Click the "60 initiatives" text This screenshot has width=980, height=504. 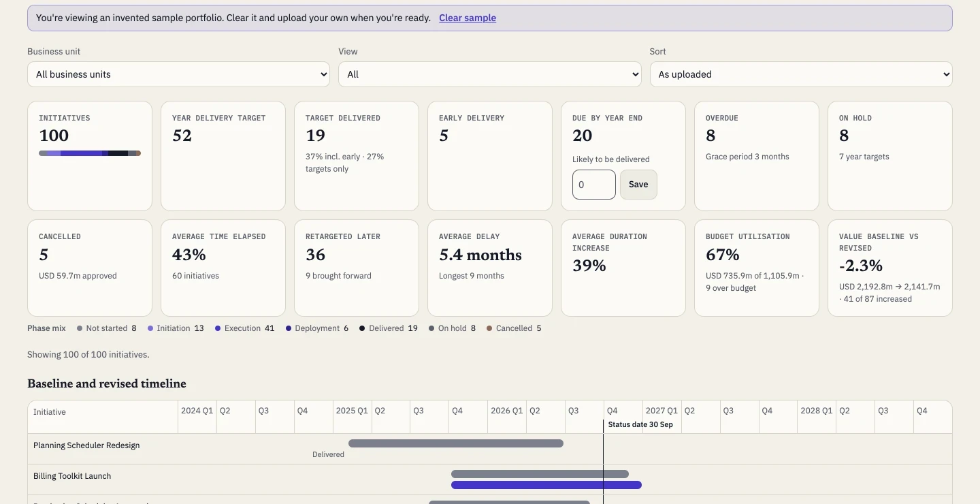point(196,276)
